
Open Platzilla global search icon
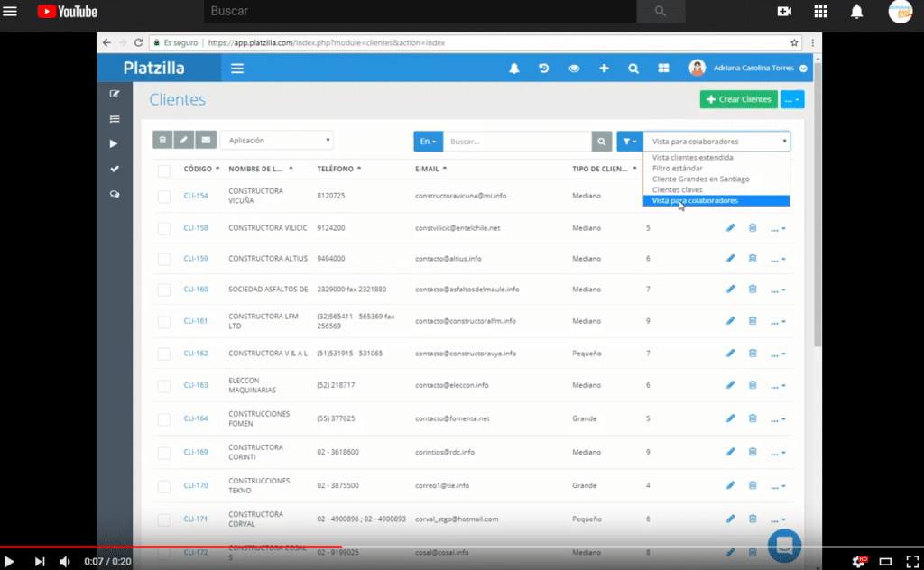[633, 69]
